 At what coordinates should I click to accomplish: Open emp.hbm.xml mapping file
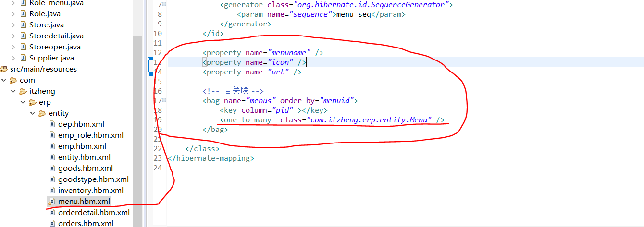[x=82, y=146]
